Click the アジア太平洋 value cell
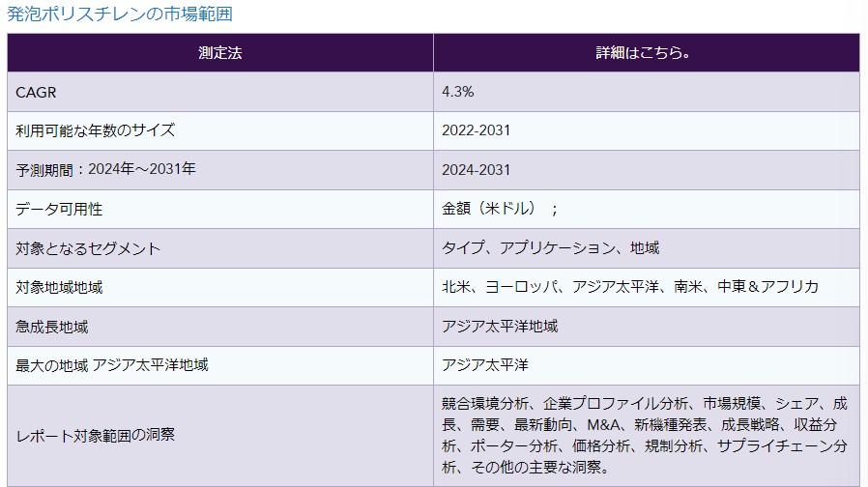 click(x=647, y=366)
